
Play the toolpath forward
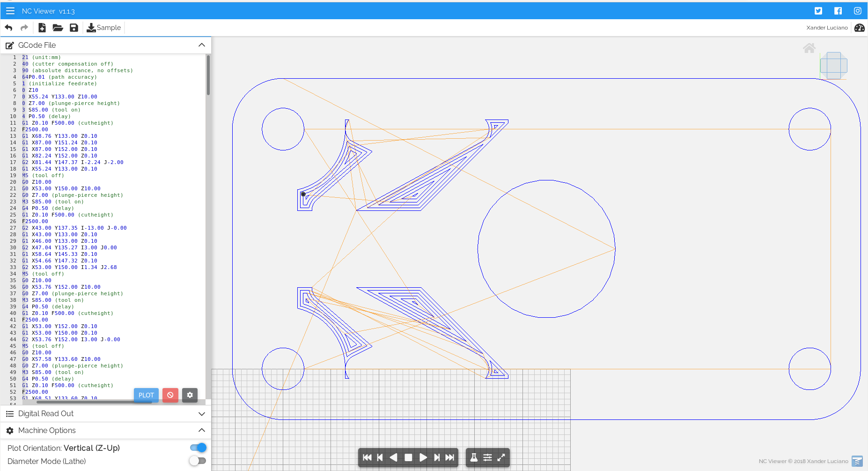423,457
